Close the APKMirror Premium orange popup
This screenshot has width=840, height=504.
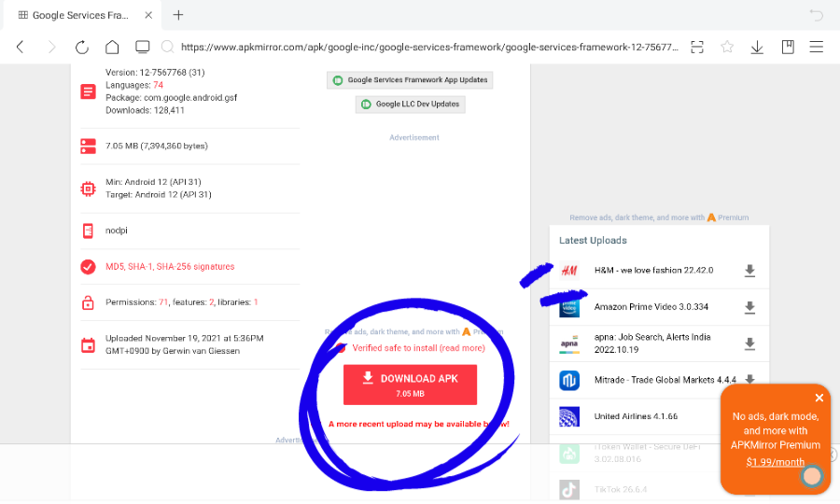click(819, 398)
